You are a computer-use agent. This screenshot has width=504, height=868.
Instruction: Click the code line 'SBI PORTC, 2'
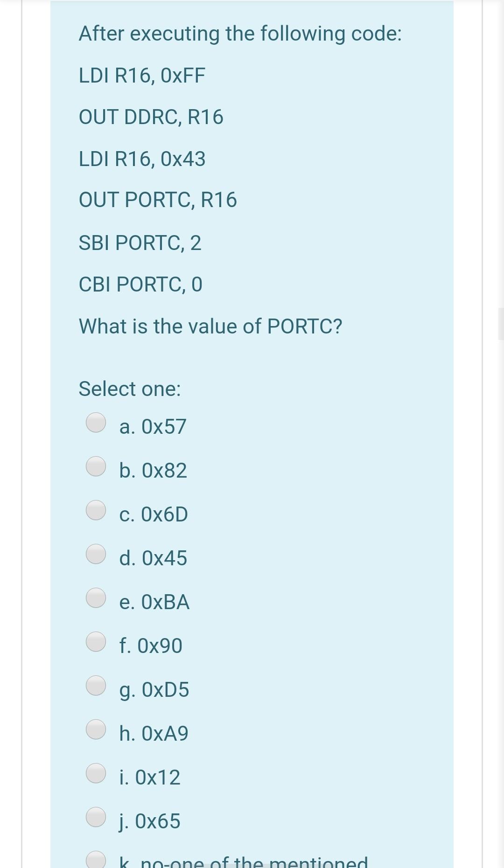point(140,243)
